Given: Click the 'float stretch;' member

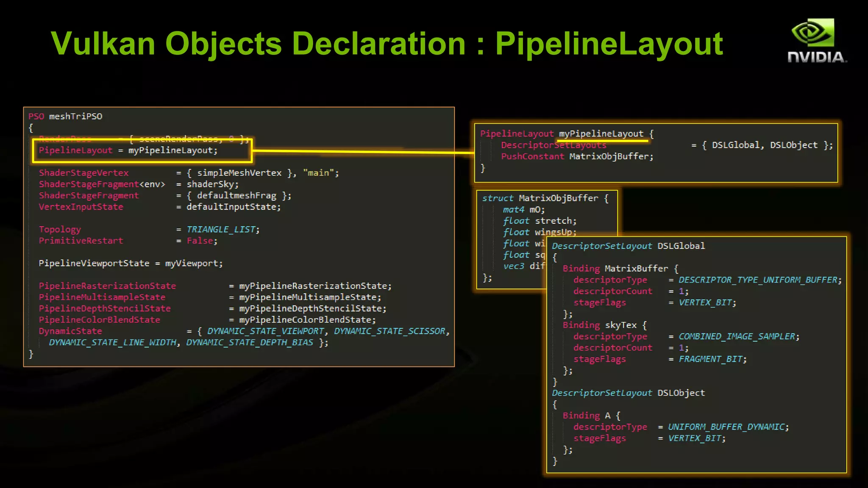Looking at the screenshot, I should 540,221.
